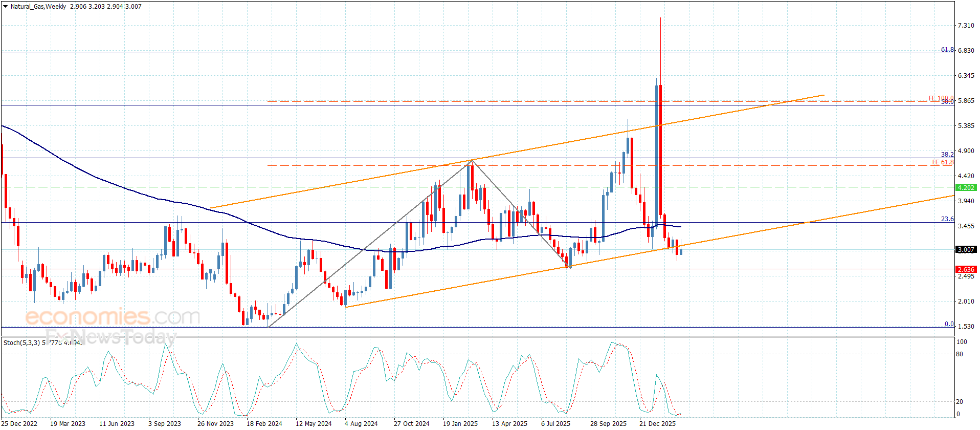This screenshot has height=430, width=980.
Task: Click the 7.310 price axis label
Action: (x=966, y=25)
